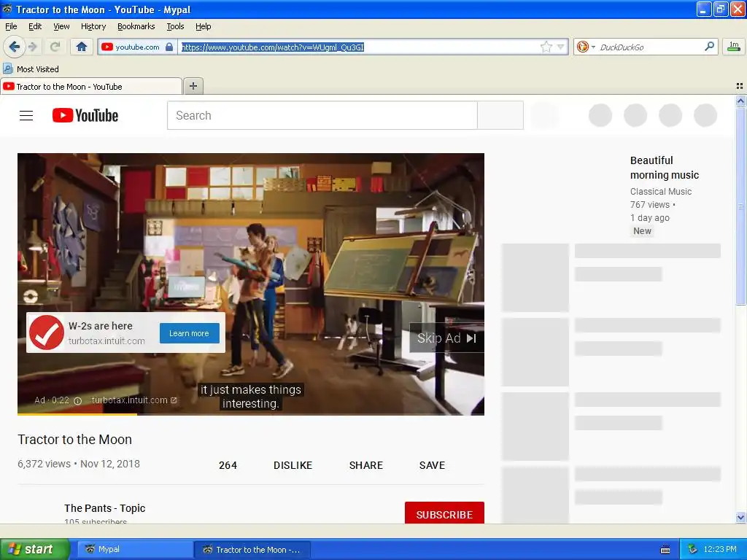Click the page scrollbar up arrow
The width and height of the screenshot is (747, 560).
pos(740,101)
